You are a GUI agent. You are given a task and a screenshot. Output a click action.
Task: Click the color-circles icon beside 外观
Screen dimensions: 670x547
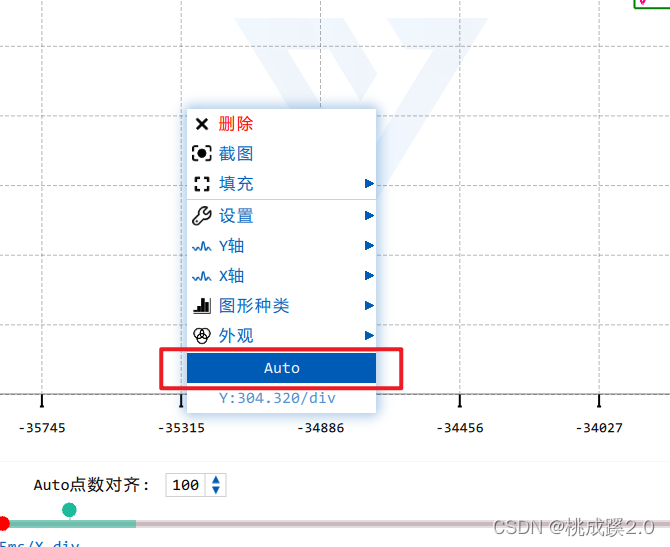point(202,336)
